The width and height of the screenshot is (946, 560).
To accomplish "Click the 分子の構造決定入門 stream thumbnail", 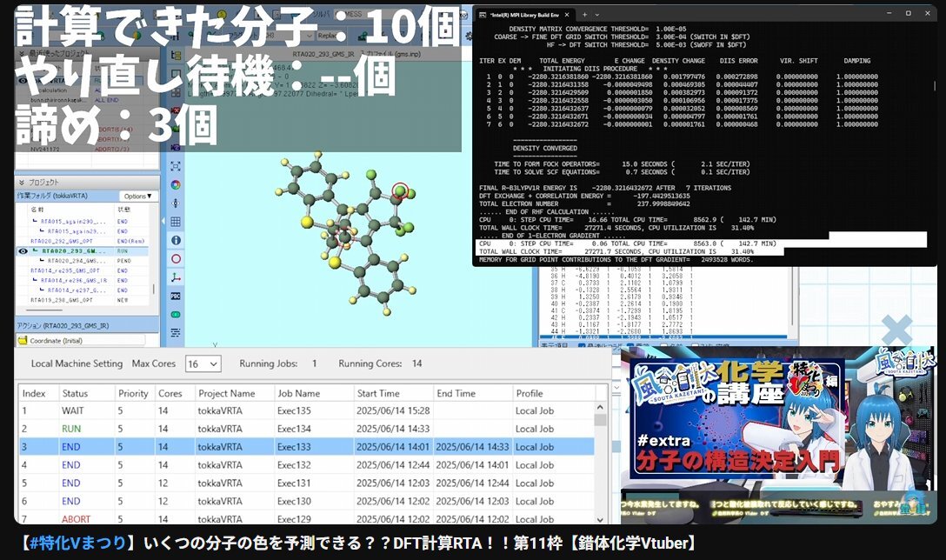I will [x=736, y=418].
